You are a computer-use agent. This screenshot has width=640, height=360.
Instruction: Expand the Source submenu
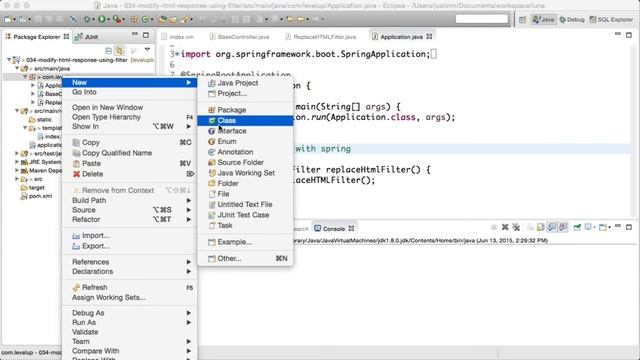pos(129,210)
